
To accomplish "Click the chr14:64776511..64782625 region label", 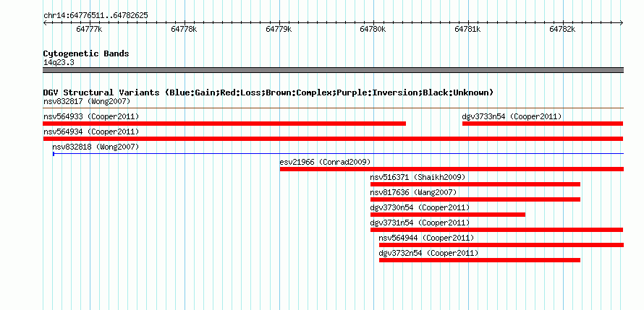I will tap(96, 16).
